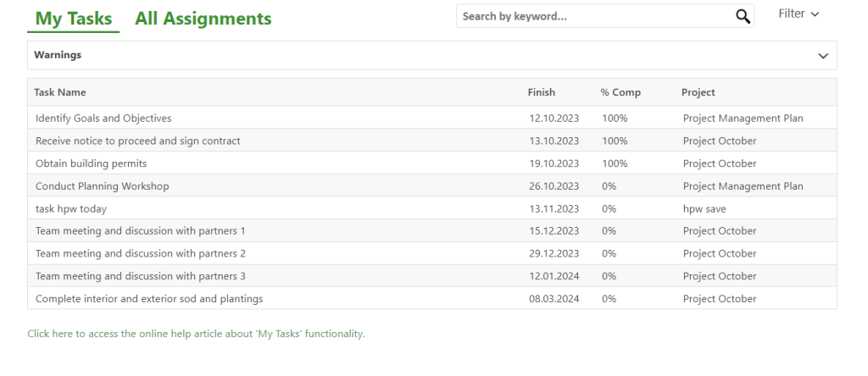Open the Filter dropdown
868x376 pixels.
pos(798,14)
